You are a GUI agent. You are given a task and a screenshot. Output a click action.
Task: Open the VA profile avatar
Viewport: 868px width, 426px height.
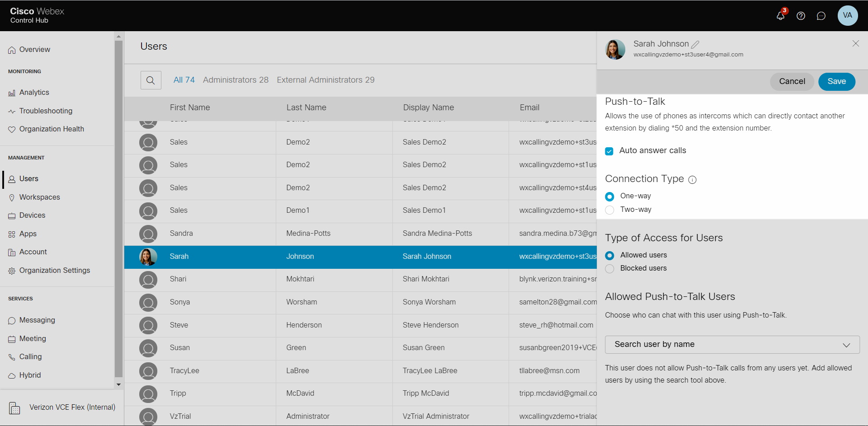pyautogui.click(x=847, y=15)
